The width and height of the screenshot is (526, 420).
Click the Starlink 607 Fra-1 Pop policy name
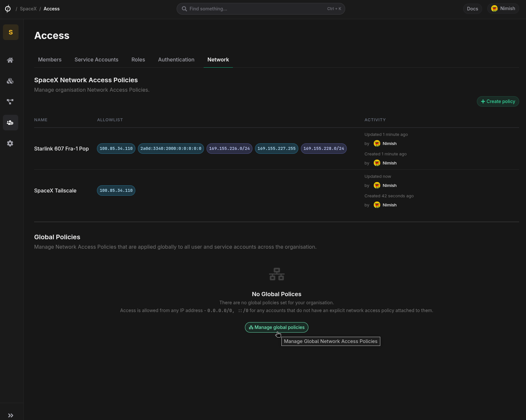61,149
